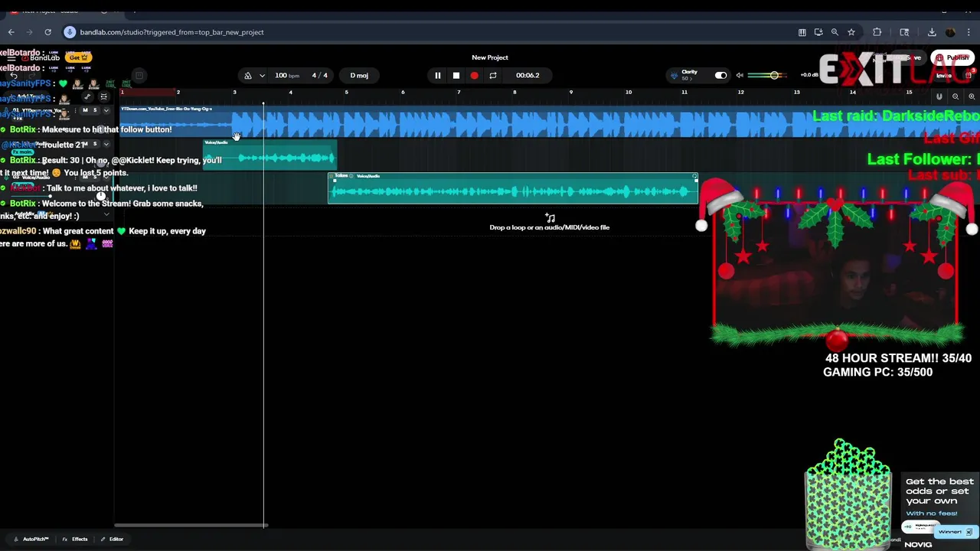Viewport: 980px width, 551px height.
Task: Click the timeline zoom out icon
Action: (x=955, y=96)
